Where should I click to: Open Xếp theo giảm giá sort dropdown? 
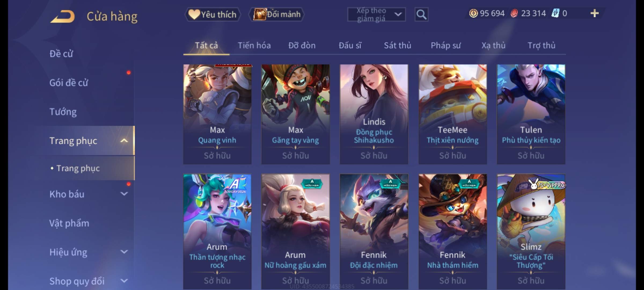coord(376,14)
